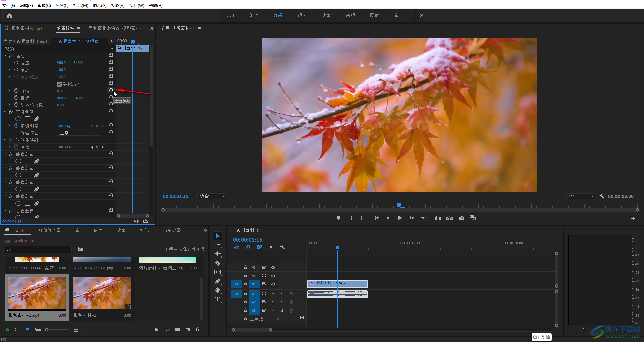This screenshot has width=644, height=342.
Task: Click the opacity rectangle mask tool
Action: pos(28,119)
